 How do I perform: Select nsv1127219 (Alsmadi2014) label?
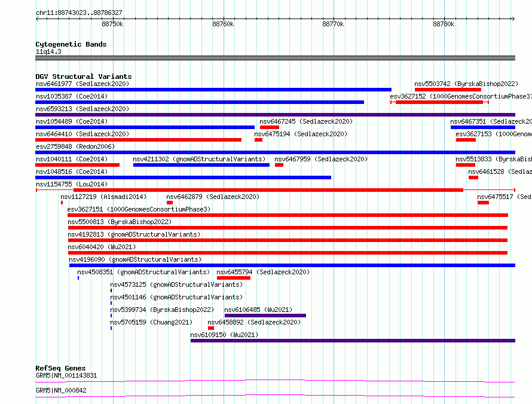[103, 197]
